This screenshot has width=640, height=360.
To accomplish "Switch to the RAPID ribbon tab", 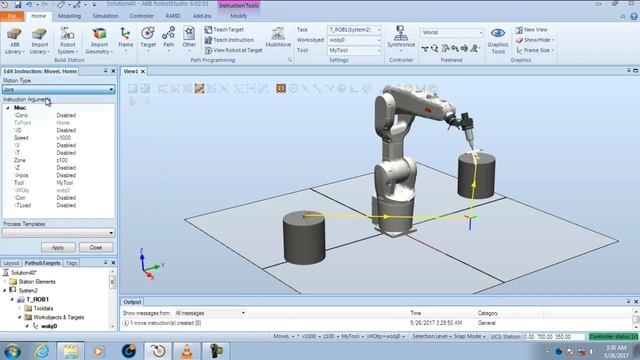I will tap(173, 16).
